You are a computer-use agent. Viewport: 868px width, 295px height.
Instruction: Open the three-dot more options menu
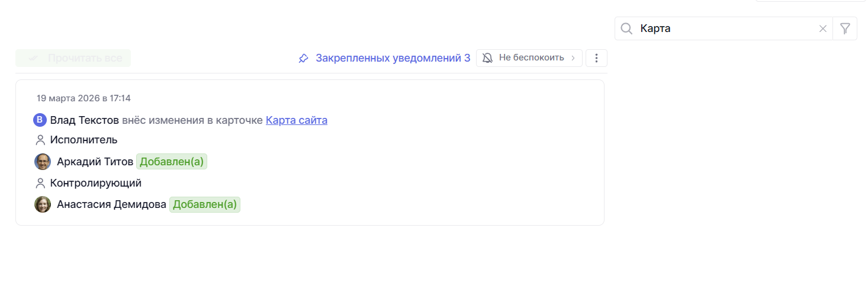click(x=596, y=58)
